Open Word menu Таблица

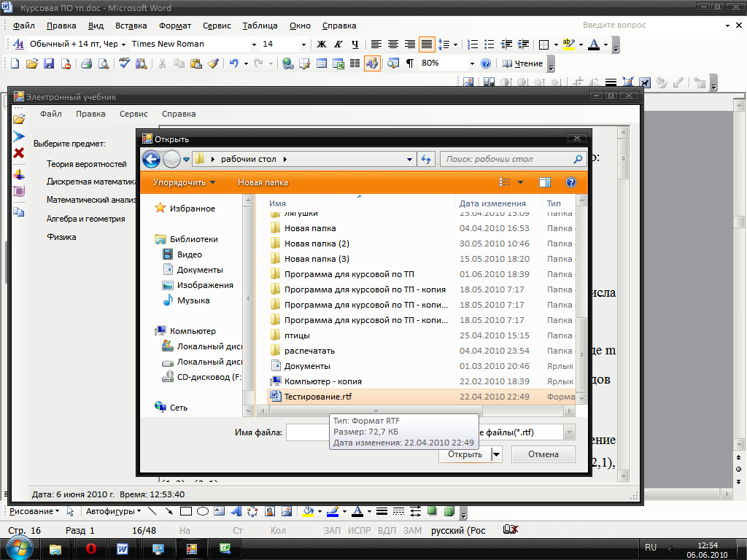[x=260, y=26]
